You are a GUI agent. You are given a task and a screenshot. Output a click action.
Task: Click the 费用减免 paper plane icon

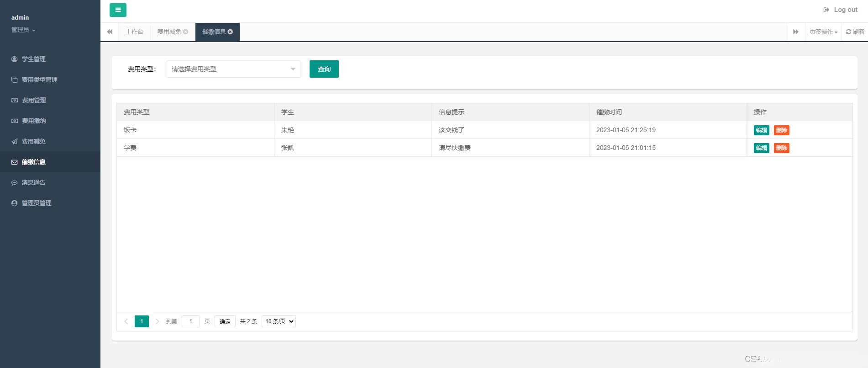coord(15,141)
